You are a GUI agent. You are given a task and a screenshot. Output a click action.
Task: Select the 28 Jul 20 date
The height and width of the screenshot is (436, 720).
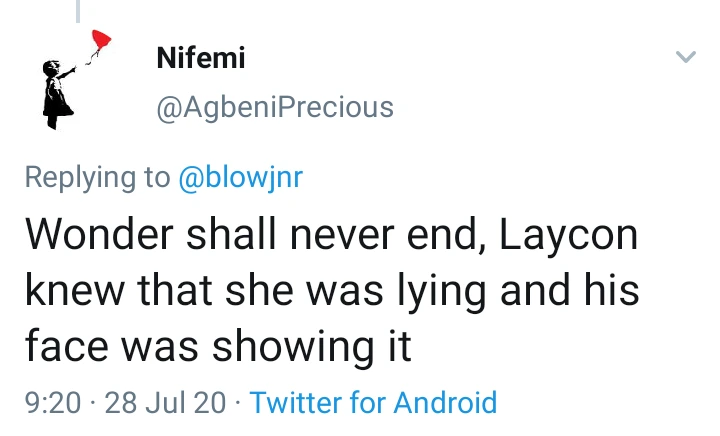coord(166,403)
